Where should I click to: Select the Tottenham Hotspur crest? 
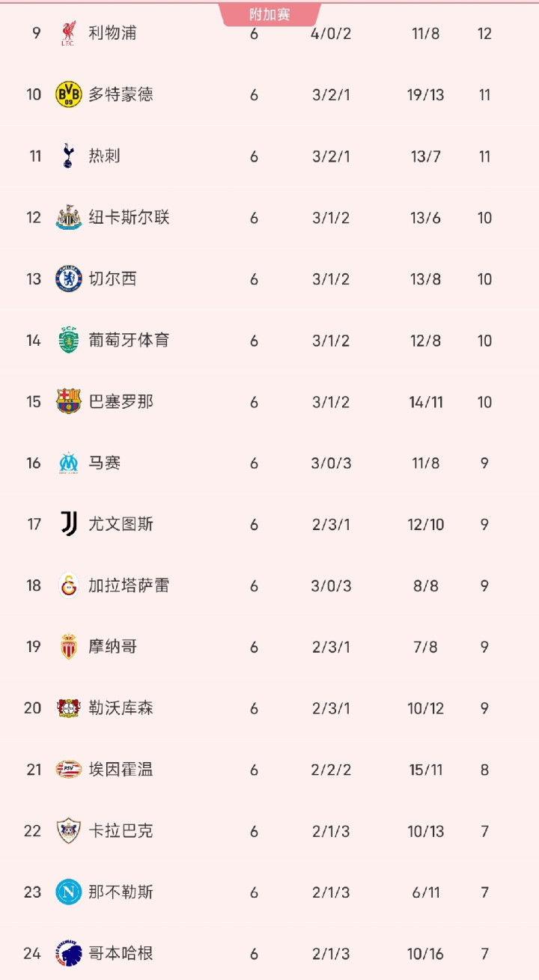68,156
